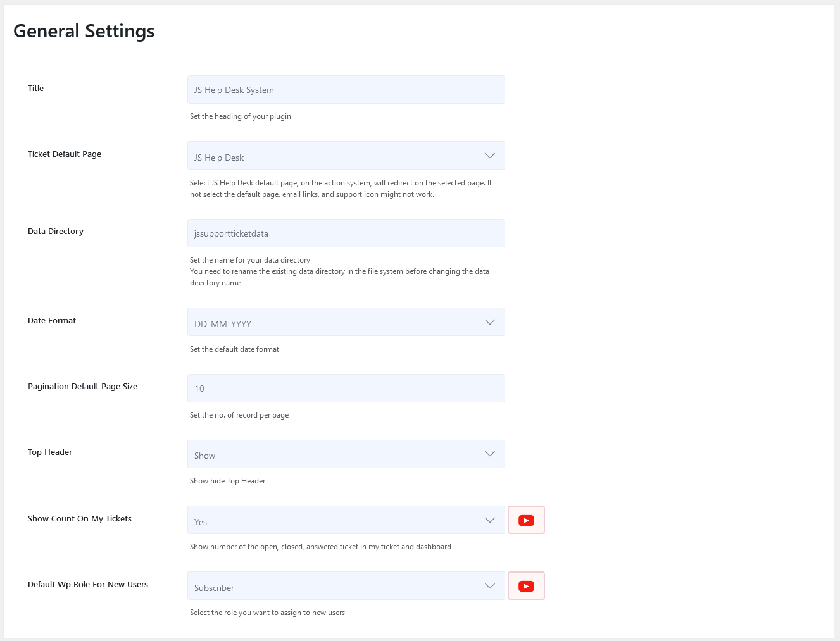Open the Subscriber role dropdown
Image resolution: width=840 pixels, height=641 pixels.
pos(346,586)
